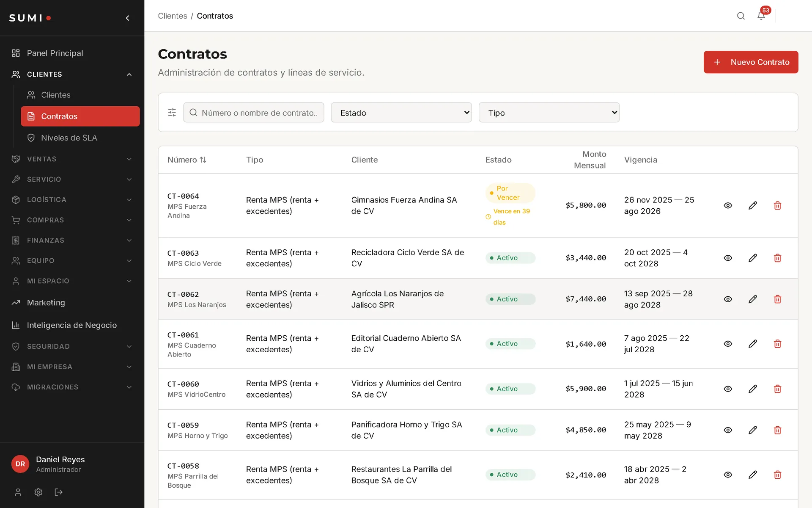View contract CT-0064 with eye icon

click(x=728, y=206)
